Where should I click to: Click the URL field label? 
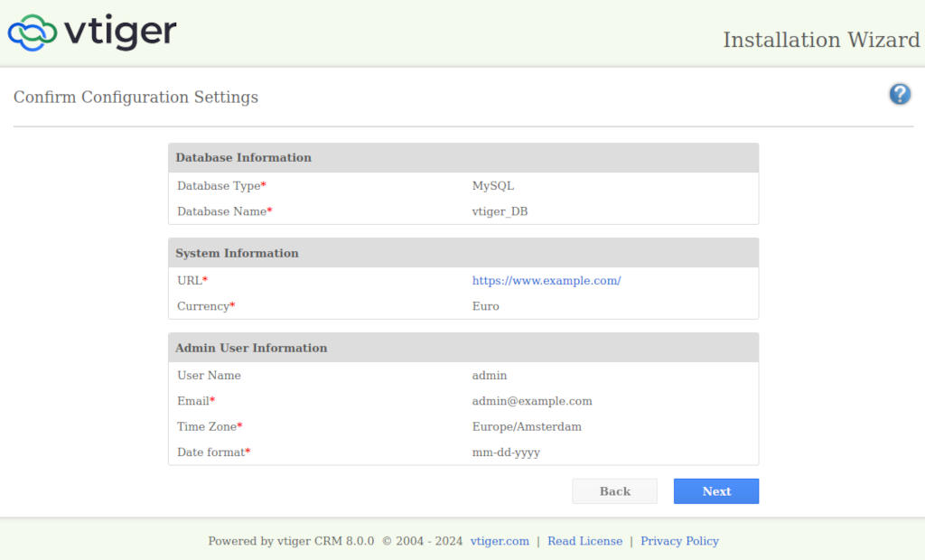pyautogui.click(x=192, y=280)
